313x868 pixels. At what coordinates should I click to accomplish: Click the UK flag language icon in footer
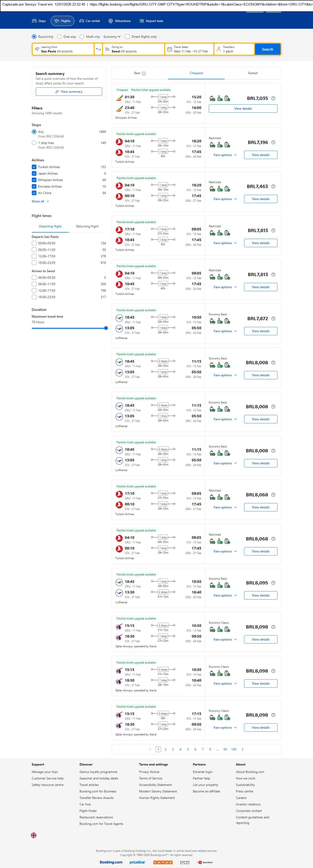[34, 835]
